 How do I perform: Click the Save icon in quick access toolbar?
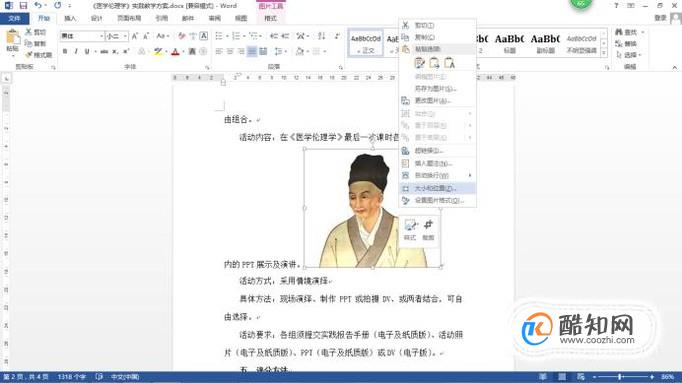point(23,6)
